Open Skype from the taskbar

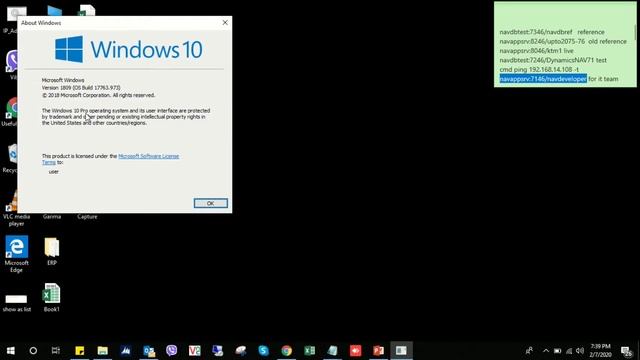click(264, 351)
